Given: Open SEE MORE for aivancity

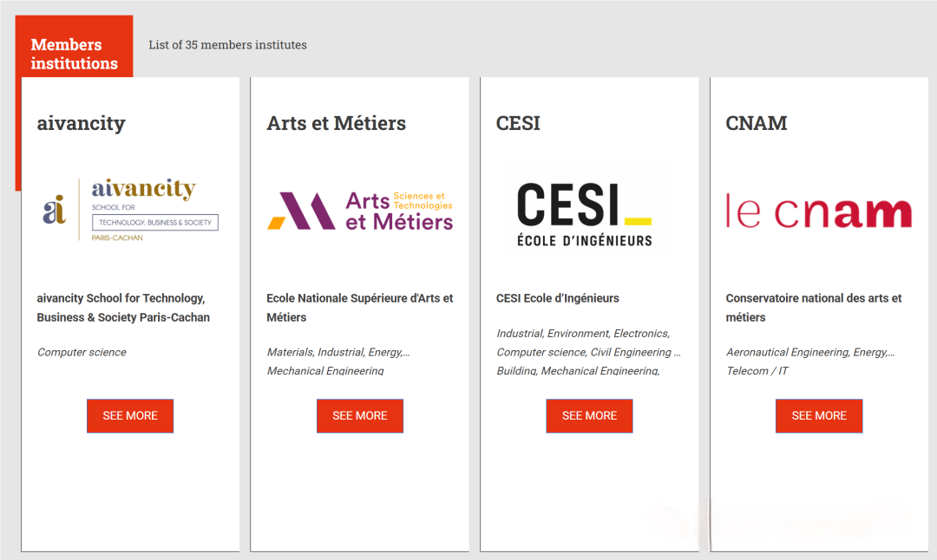Looking at the screenshot, I should 130,416.
